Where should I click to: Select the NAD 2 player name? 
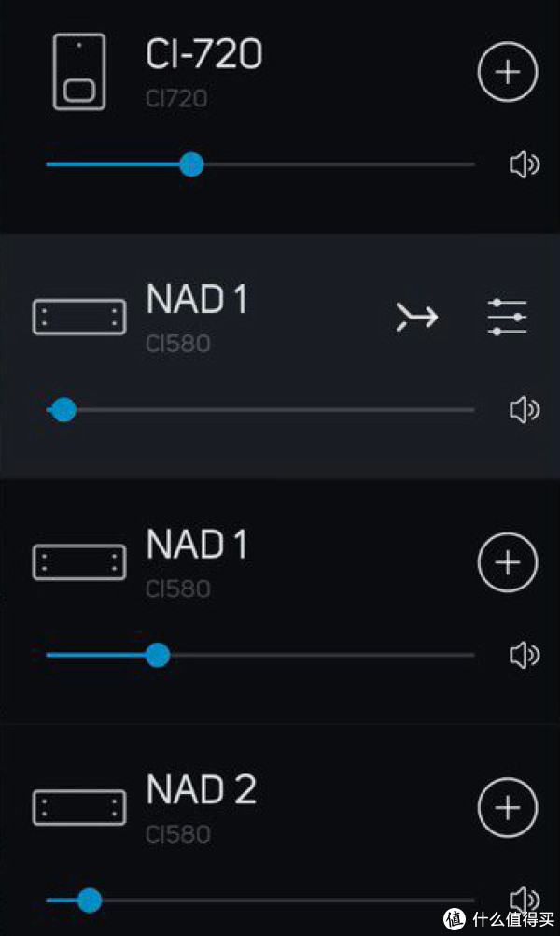[201, 789]
